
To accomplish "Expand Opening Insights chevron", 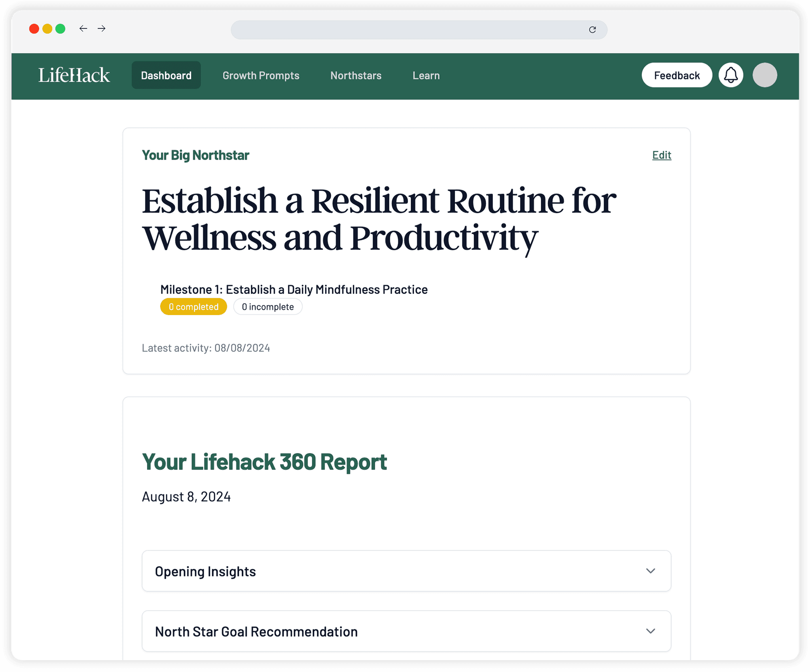I will (650, 571).
